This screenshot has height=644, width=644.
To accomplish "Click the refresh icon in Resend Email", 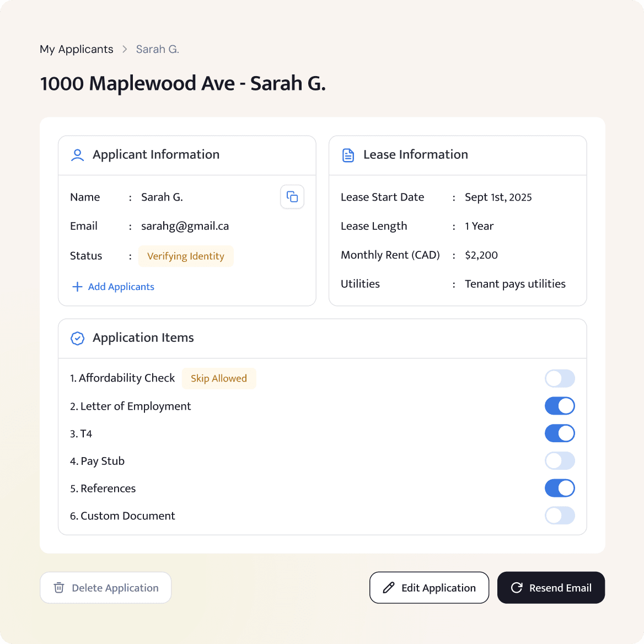I will pos(517,588).
